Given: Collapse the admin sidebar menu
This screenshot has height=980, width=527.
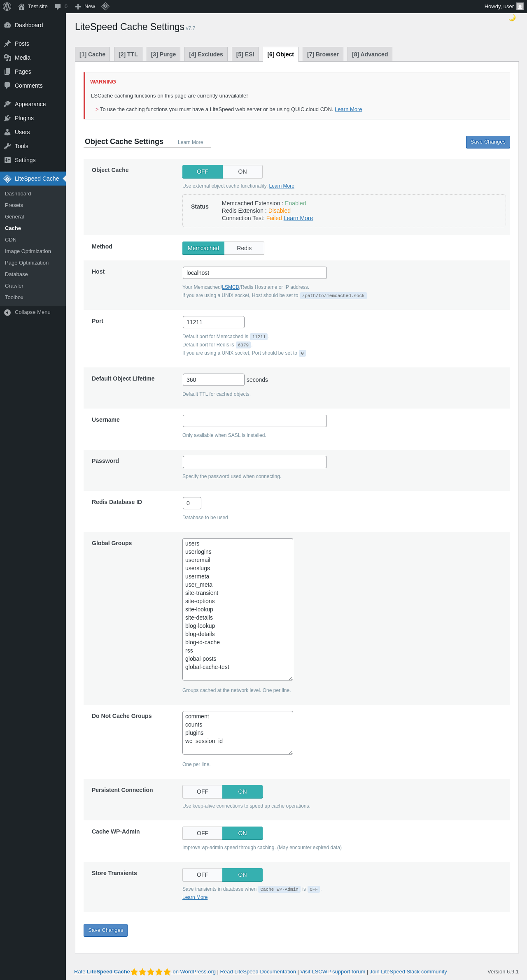Looking at the screenshot, I should coord(32,312).
